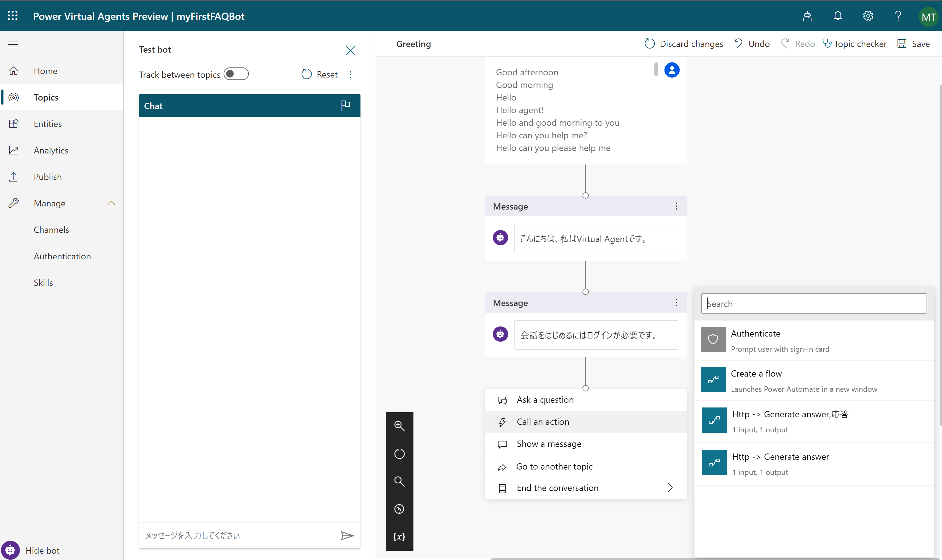Viewport: 942px width, 560px height.
Task: Open second Message node options menu
Action: pyautogui.click(x=676, y=303)
